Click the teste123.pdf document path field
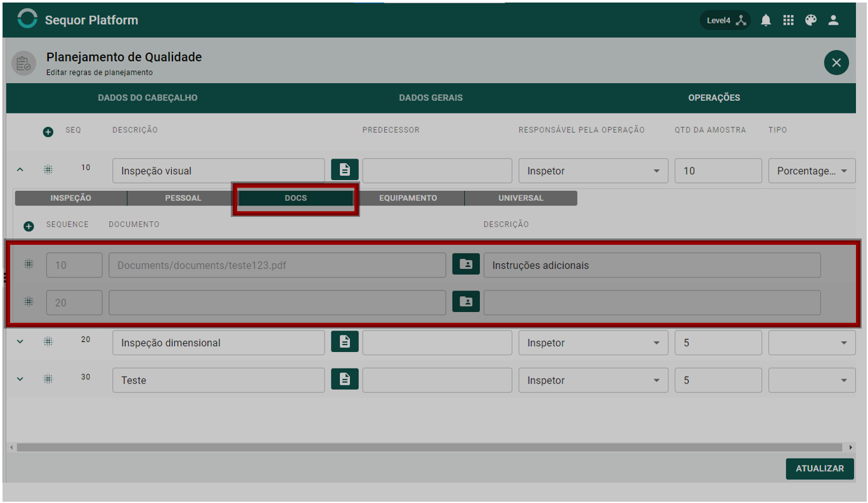Viewport: 868px width, 503px height. click(x=277, y=265)
